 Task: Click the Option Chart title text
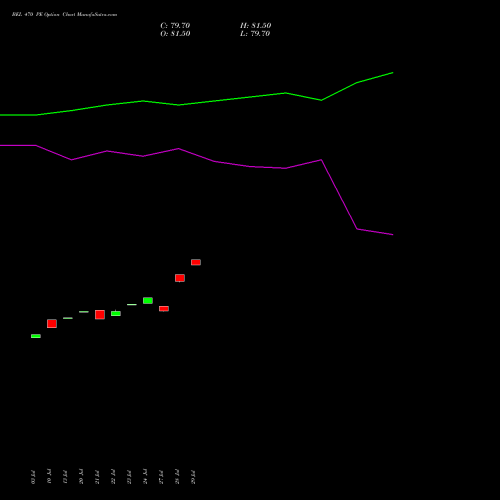pyautogui.click(x=64, y=15)
